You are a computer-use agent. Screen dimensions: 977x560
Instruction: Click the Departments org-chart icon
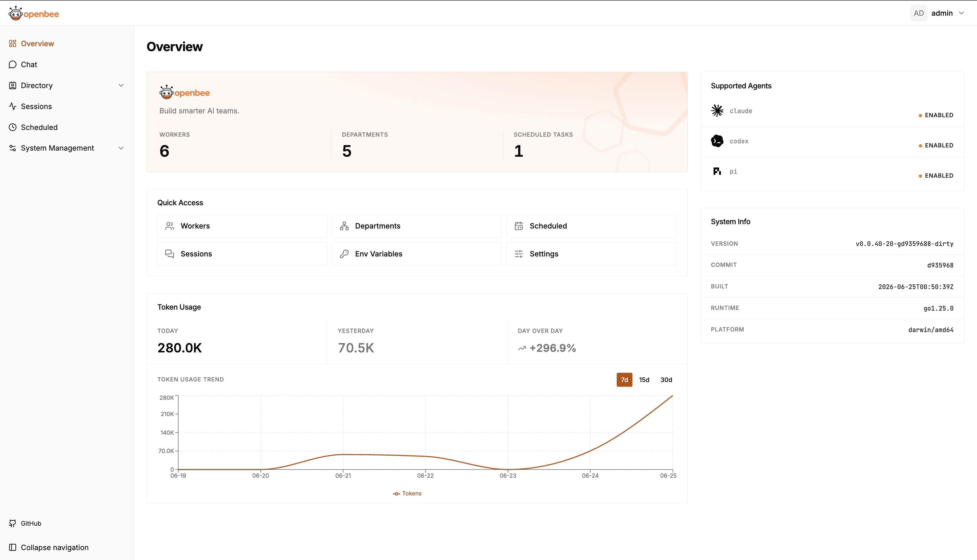(x=344, y=226)
